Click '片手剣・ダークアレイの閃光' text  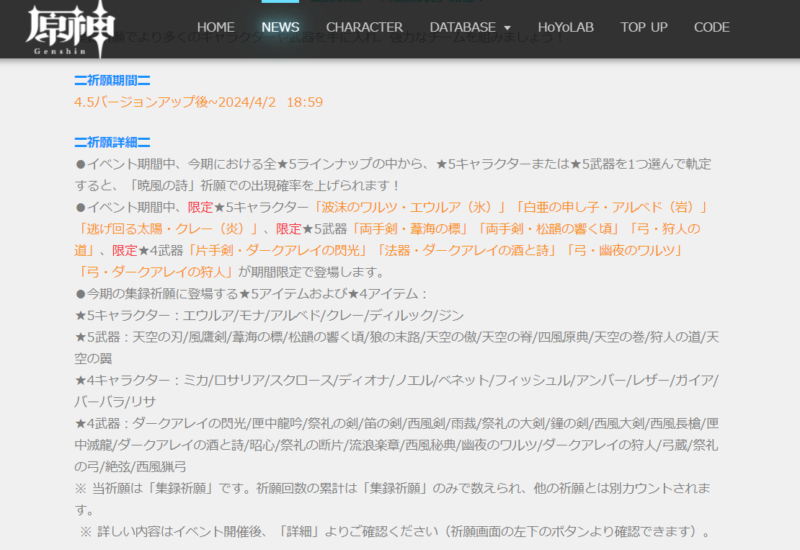tap(278, 250)
